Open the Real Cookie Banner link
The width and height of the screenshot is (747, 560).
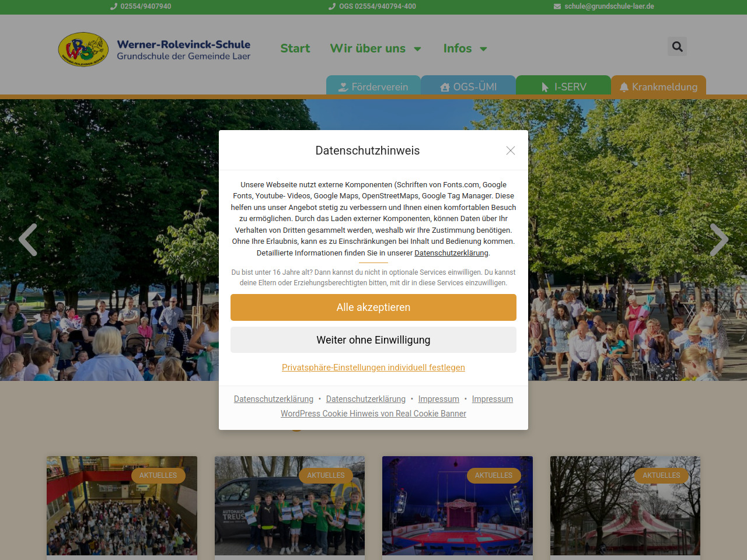[x=373, y=414]
